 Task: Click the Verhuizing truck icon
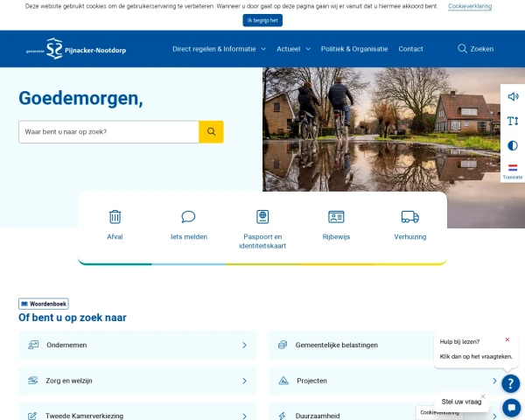point(409,216)
